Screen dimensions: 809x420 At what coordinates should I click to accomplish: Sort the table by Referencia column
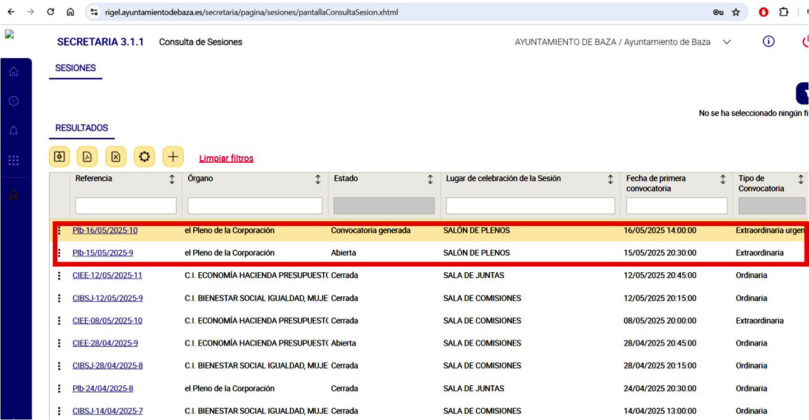[x=171, y=180]
